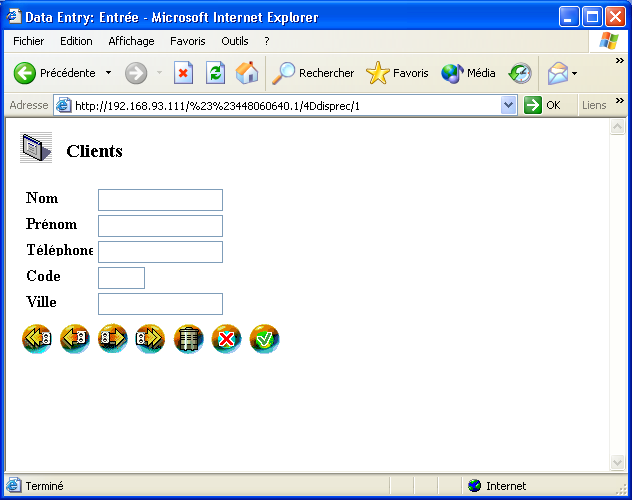The image size is (632, 500).
Task: Cancel the entry with red X icon
Action: (226, 339)
